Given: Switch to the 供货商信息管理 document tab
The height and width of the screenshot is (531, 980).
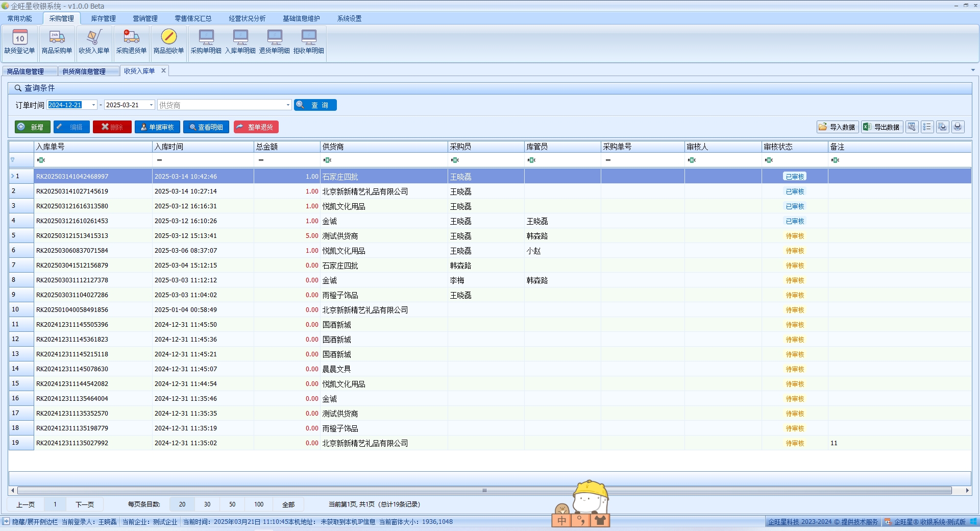Looking at the screenshot, I should coord(84,71).
